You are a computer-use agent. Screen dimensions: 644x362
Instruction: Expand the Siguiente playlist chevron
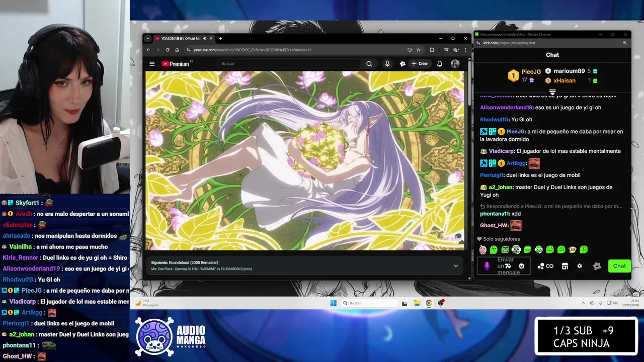pos(456,265)
